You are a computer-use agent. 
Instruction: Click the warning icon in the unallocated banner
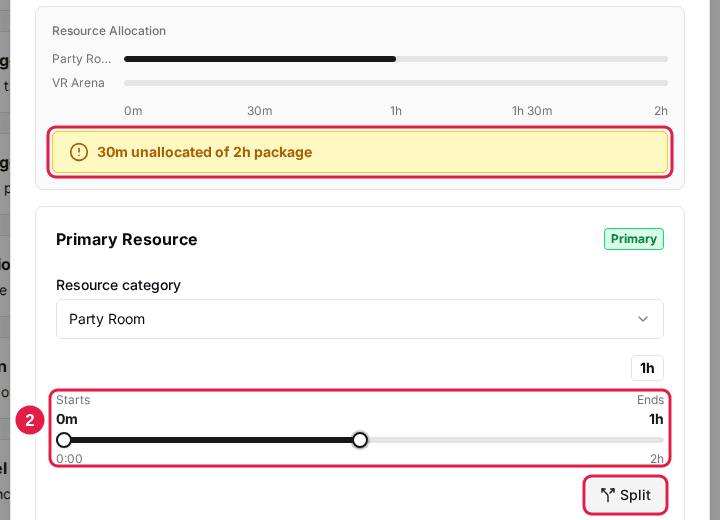tap(79, 152)
